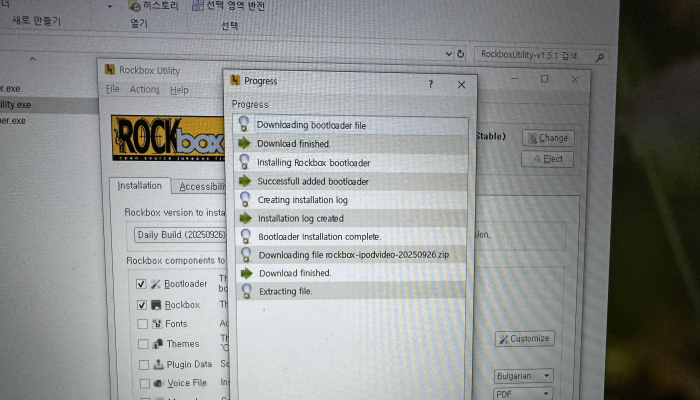The height and width of the screenshot is (400, 700).
Task: Switch to the Accessibility tab
Action: point(202,187)
